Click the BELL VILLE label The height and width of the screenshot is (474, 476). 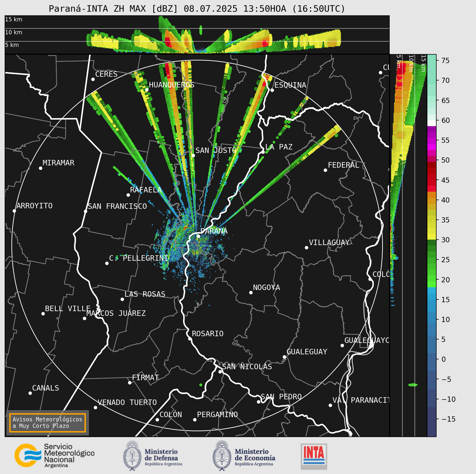(x=68, y=308)
